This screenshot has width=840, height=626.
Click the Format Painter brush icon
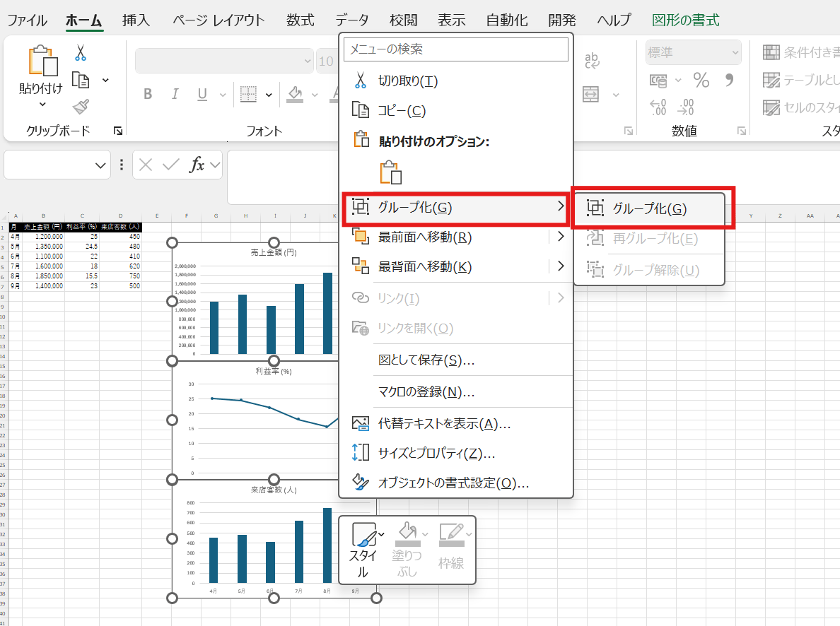click(x=81, y=107)
